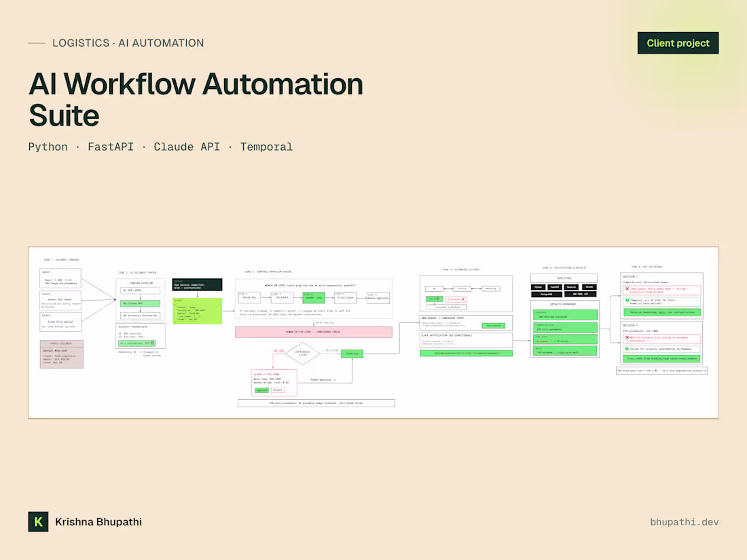Screen dimensions: 747x560
Task: Click the Python tech label in the subtitle
Action: (x=48, y=147)
